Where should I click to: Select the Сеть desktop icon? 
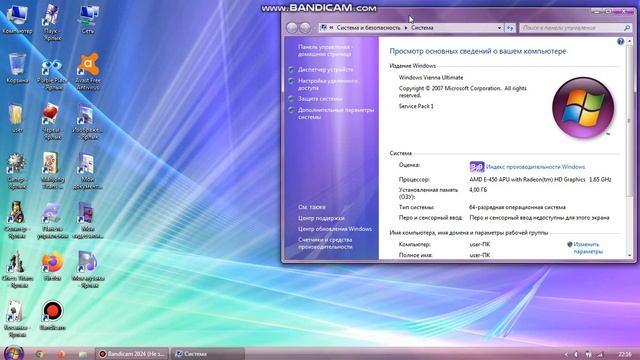point(88,19)
